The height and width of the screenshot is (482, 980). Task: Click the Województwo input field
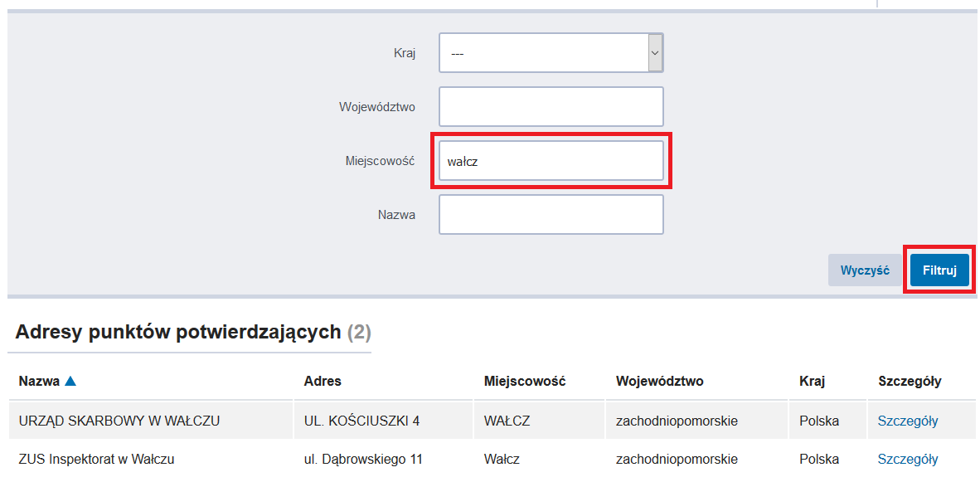(x=551, y=107)
